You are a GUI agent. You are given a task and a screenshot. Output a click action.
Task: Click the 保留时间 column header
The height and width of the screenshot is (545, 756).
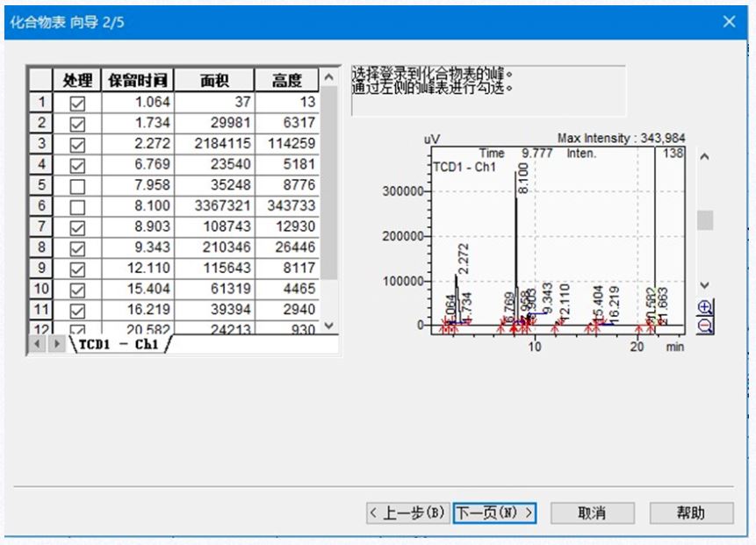(137, 81)
